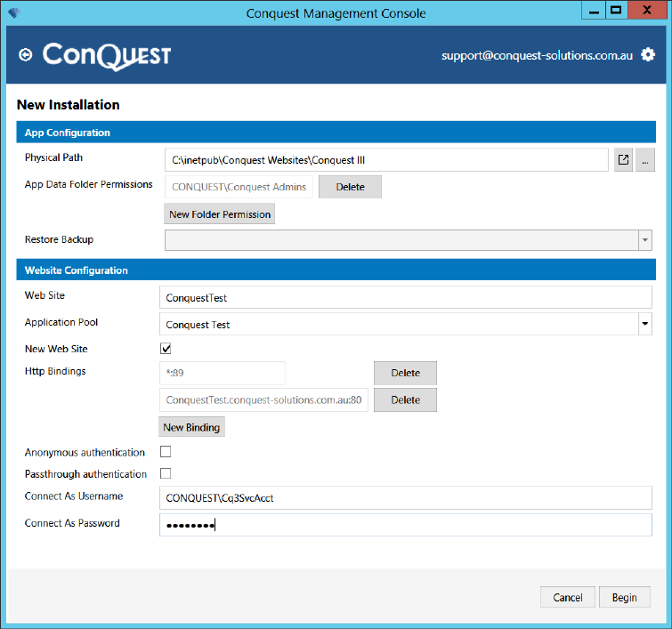The height and width of the screenshot is (629, 672).
Task: Click the support@conquest-solutions.com.au email
Action: 537,56
